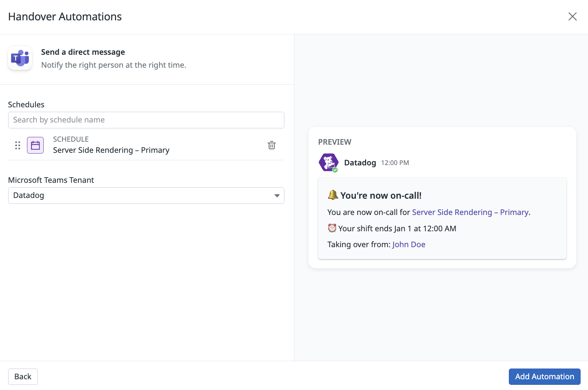Viewport: 588px width, 390px height.
Task: Click the caret arrow in the Datadog tenant field
Action: pos(277,196)
